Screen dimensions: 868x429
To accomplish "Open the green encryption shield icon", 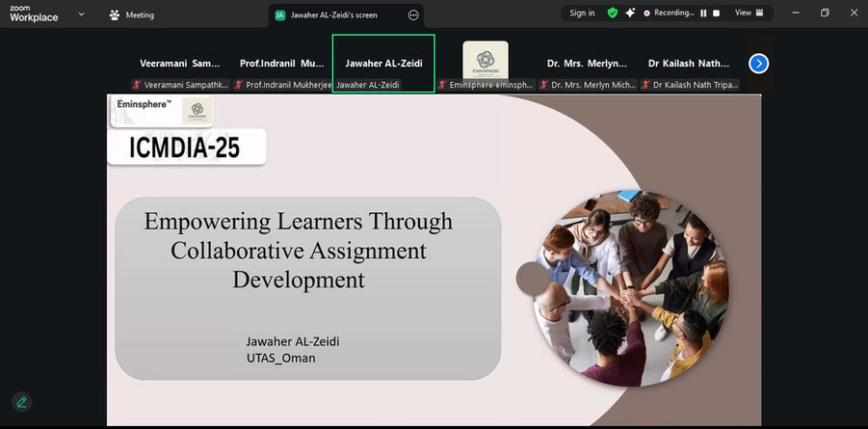I will pos(613,13).
